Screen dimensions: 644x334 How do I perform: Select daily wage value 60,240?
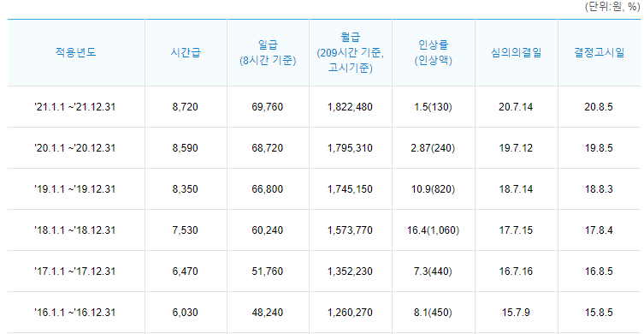coord(268,230)
